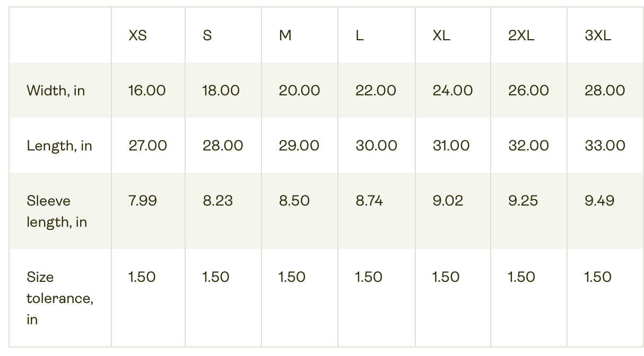
Task: Select the "Length, in" row label
Action: pyautogui.click(x=59, y=146)
